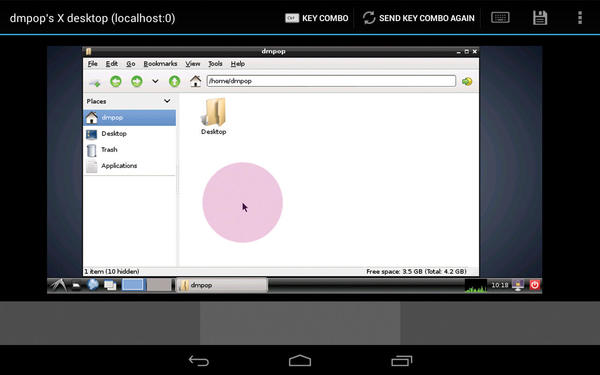Open new tab icon at toolbar start
This screenshot has width=600, height=375.
(95, 82)
